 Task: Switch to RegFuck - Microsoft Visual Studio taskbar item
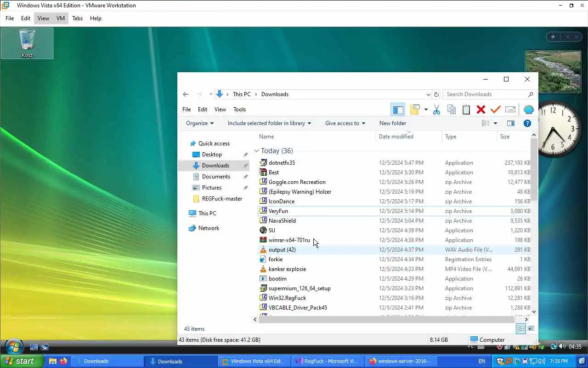pyautogui.click(x=328, y=361)
